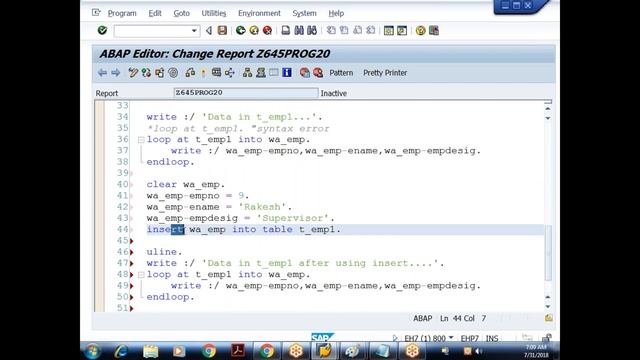Click the yellow Help question mark icon
The height and width of the screenshot is (360, 640).
coord(420,31)
